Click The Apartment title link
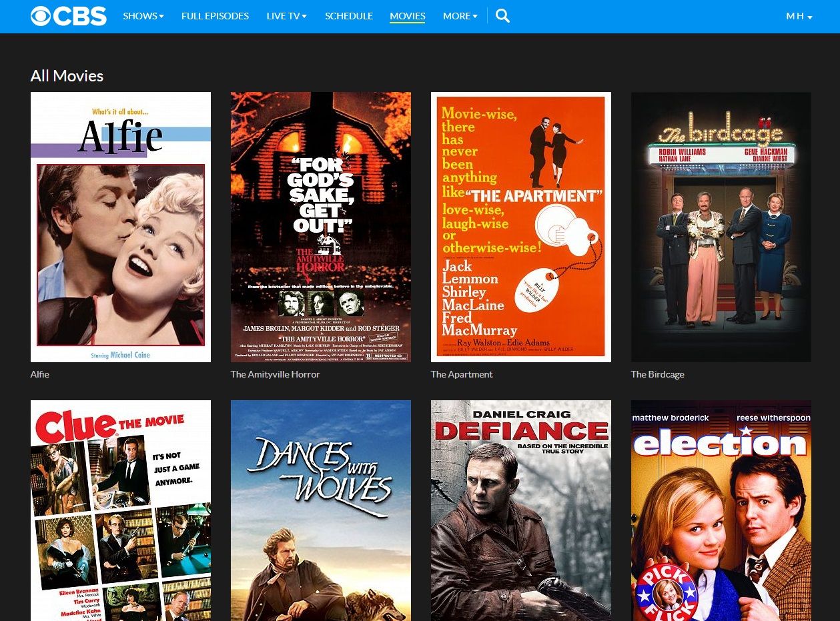The width and height of the screenshot is (840, 621). (462, 374)
